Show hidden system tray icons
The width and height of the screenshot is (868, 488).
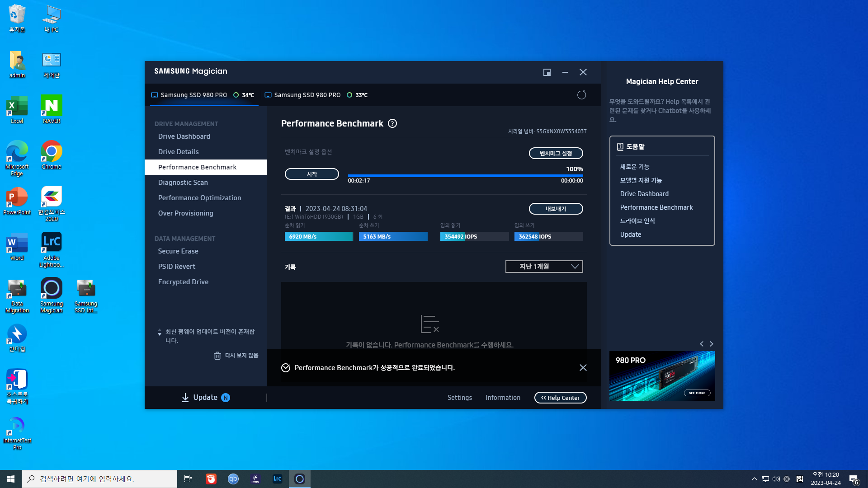(754, 479)
